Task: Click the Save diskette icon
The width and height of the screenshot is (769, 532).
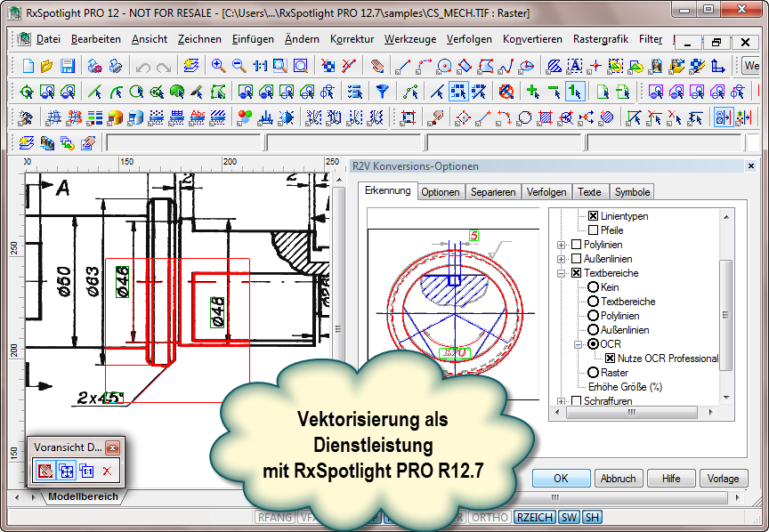Action: [x=67, y=66]
